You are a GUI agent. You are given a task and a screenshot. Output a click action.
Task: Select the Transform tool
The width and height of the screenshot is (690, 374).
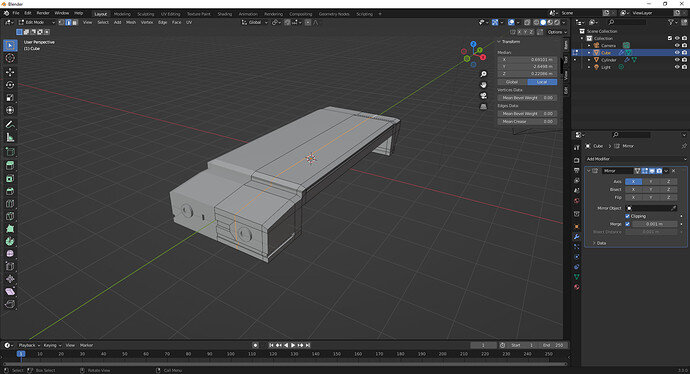tap(10, 110)
